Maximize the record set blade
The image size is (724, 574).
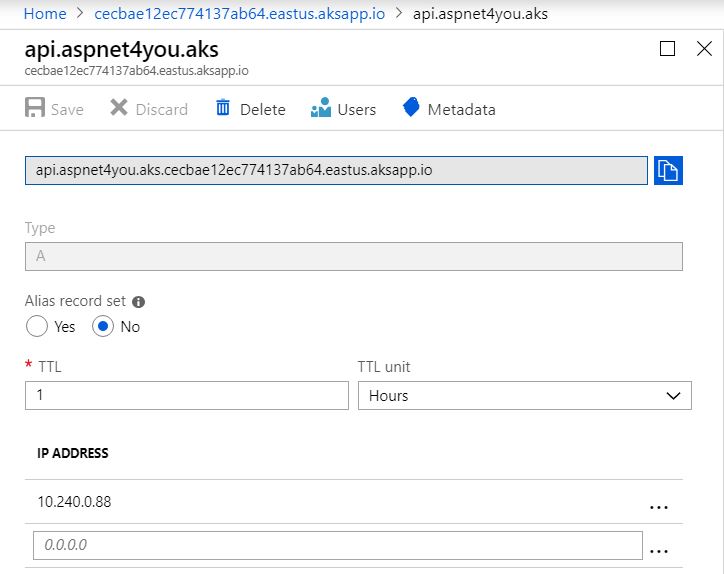coord(667,48)
